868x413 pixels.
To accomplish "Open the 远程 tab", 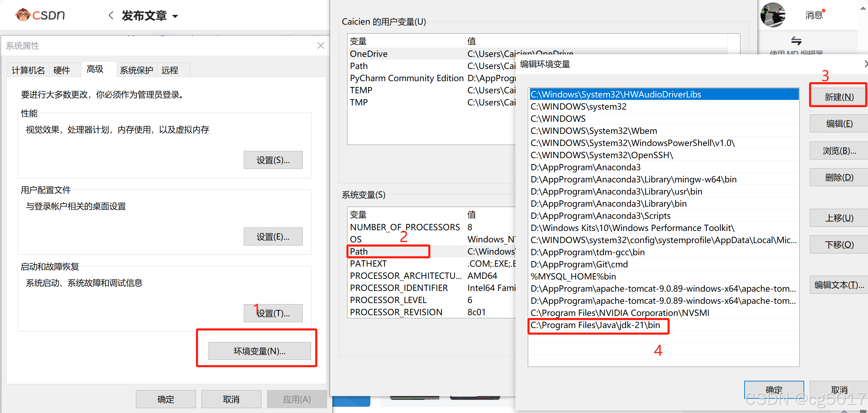I will click(x=170, y=70).
